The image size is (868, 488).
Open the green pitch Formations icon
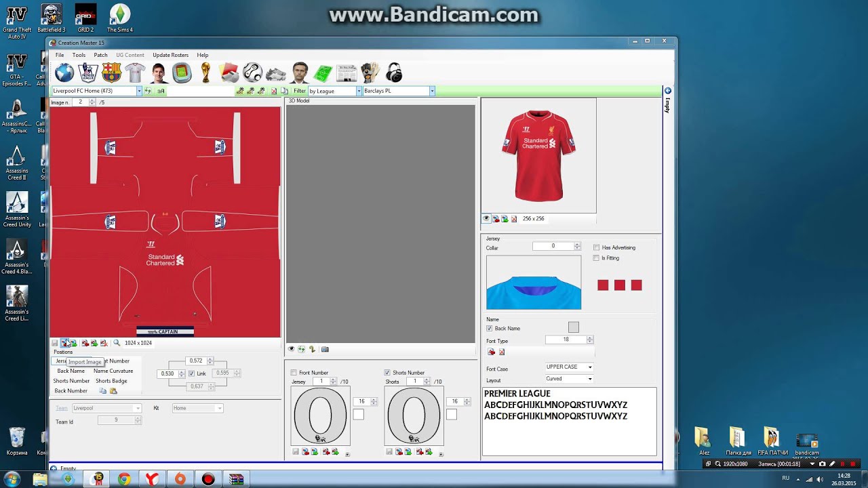click(x=323, y=73)
